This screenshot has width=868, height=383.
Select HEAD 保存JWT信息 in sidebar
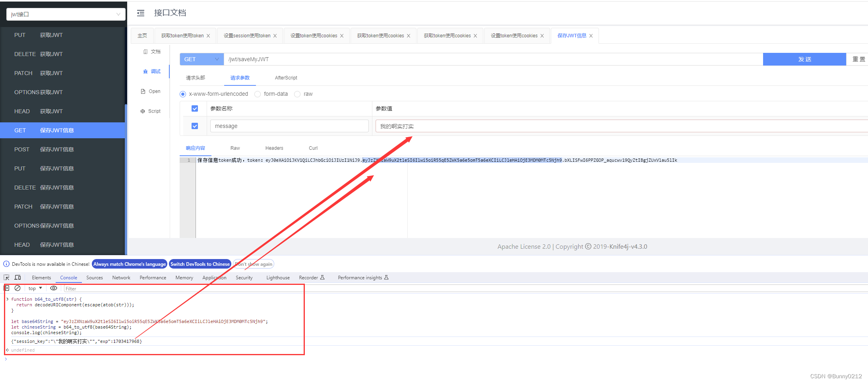pyautogui.click(x=63, y=245)
